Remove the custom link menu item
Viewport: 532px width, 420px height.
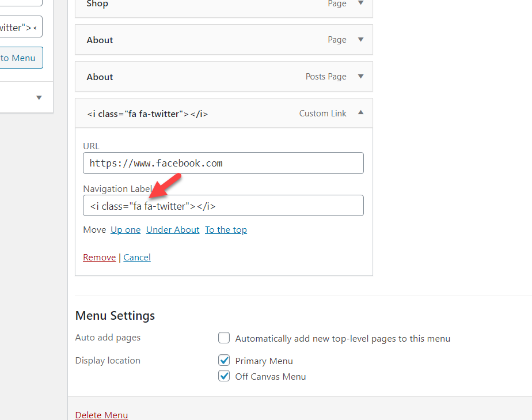click(99, 258)
